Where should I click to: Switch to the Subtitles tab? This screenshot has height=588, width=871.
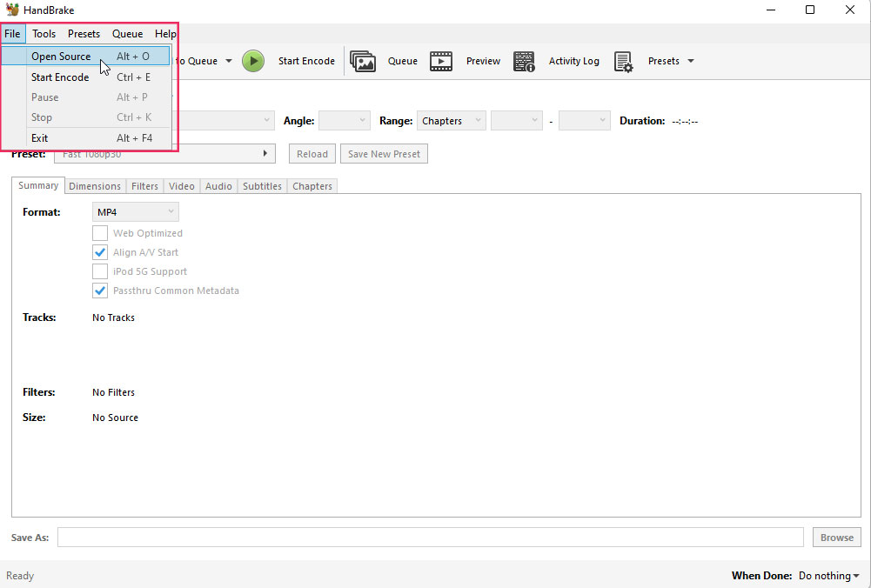pos(262,186)
